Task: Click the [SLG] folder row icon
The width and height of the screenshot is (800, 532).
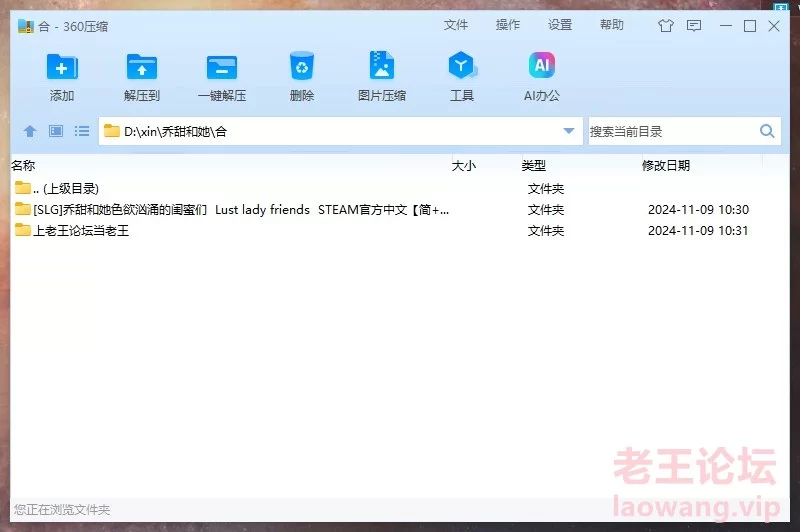Action: (x=22, y=209)
